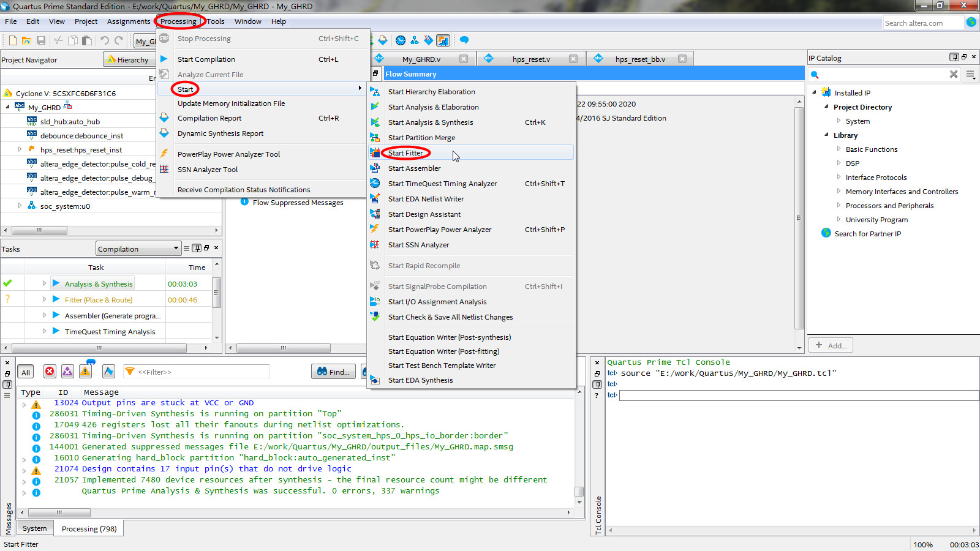Expand University Program category
Screen dimensions: 980x551
(839, 219)
